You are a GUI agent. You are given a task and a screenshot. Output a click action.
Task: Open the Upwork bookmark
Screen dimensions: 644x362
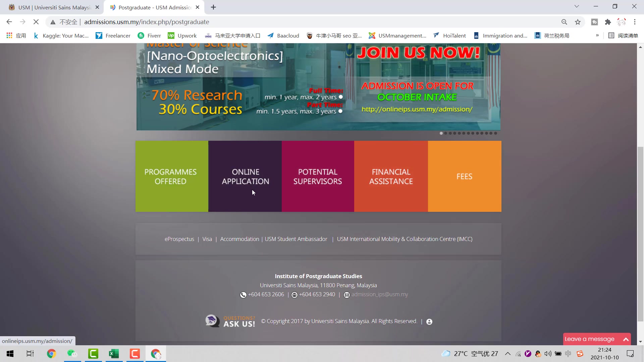182,36
